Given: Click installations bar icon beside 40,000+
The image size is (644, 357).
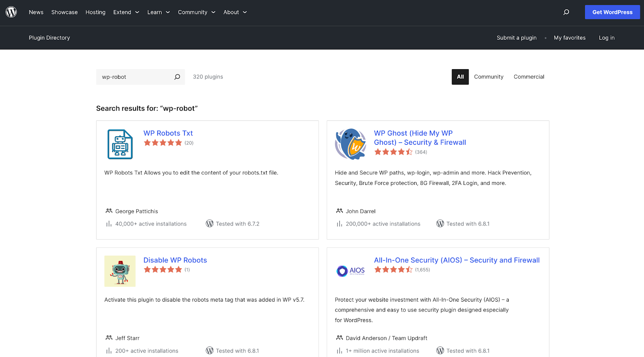Looking at the screenshot, I should [109, 224].
